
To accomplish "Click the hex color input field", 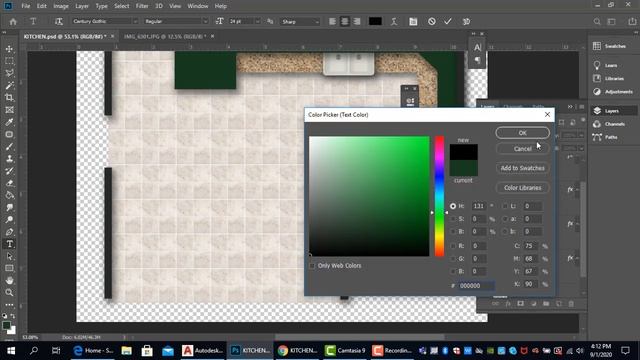I will click(476, 286).
